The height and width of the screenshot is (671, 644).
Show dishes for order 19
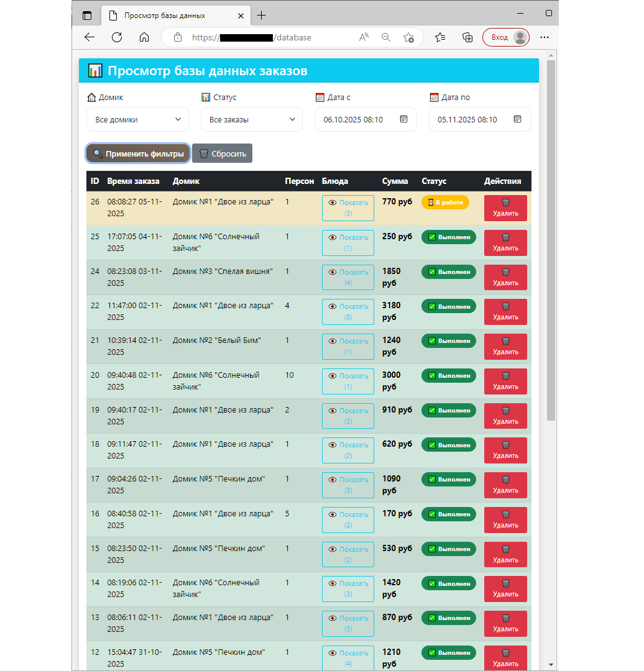pyautogui.click(x=348, y=416)
